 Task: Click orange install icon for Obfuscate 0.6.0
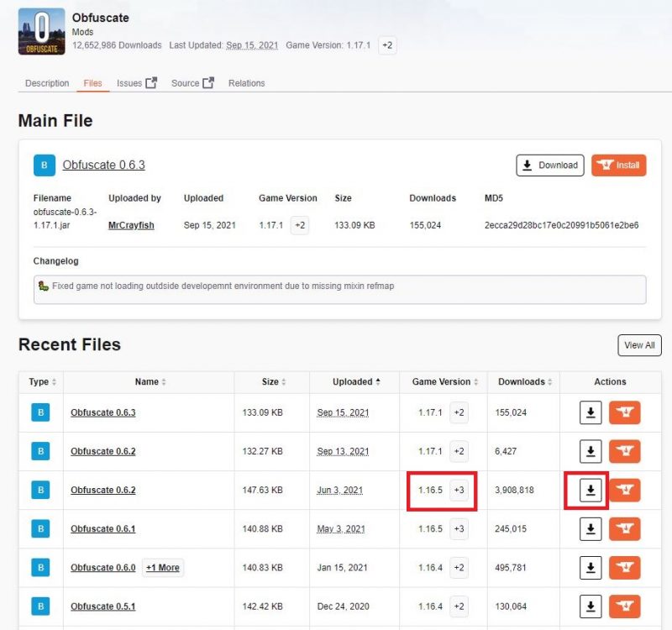(623, 567)
